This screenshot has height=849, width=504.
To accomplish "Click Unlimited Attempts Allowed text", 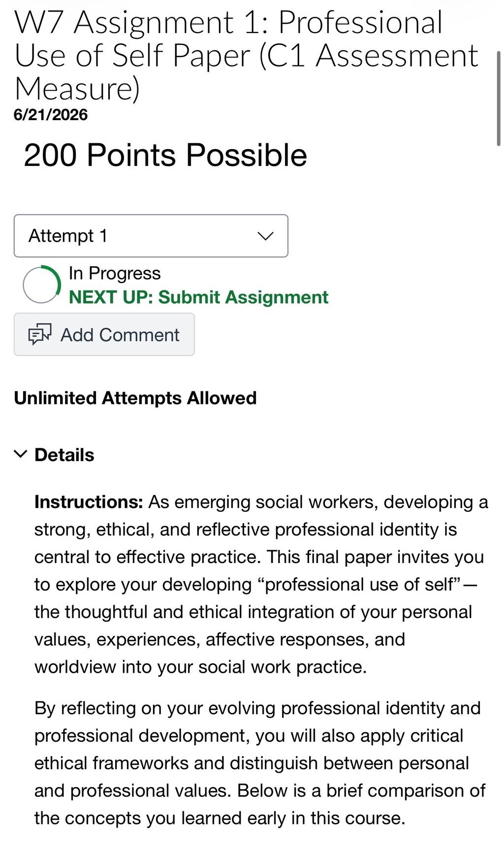I will click(x=135, y=398).
